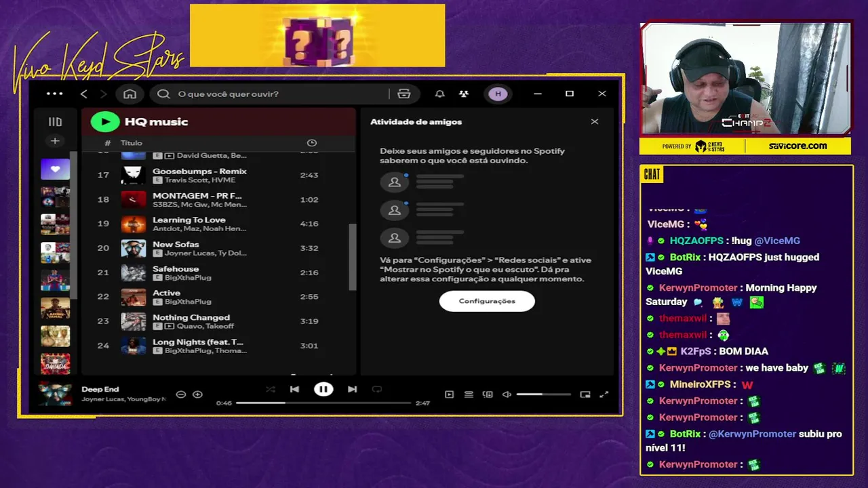Click the mystery box banner at top
The image size is (868, 488).
(317, 36)
